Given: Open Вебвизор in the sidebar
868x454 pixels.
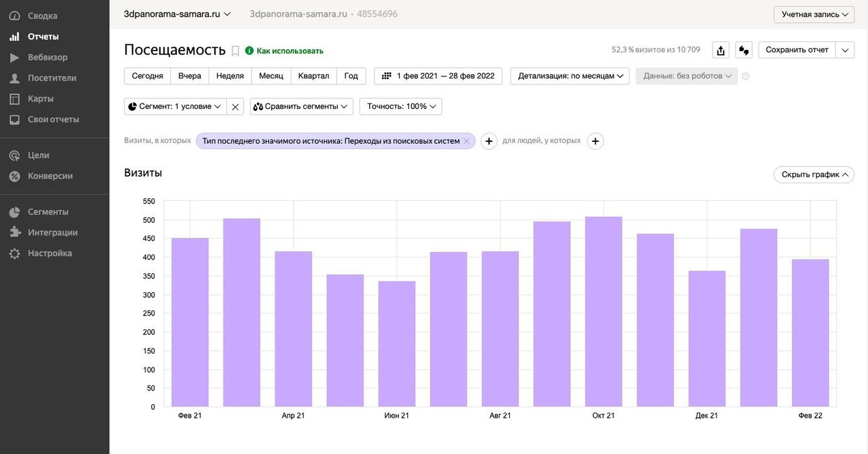Looking at the screenshot, I should click(x=47, y=57).
